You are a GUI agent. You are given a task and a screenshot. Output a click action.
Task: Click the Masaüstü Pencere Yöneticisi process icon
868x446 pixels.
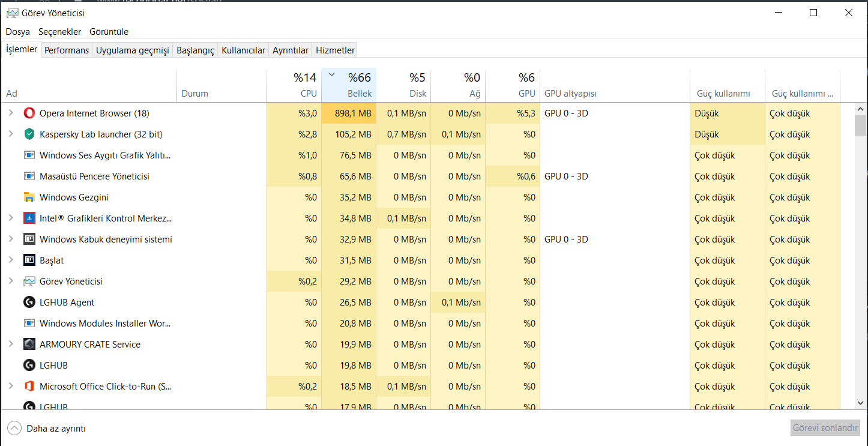tap(29, 176)
